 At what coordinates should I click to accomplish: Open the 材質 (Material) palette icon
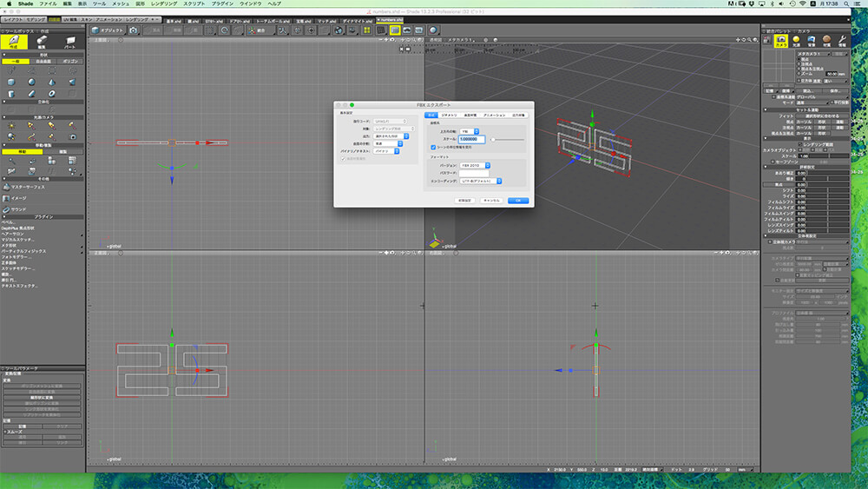[826, 40]
